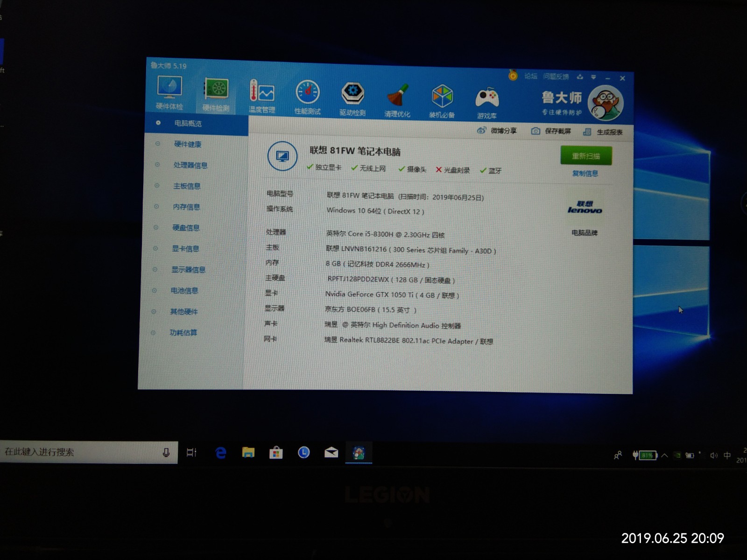Click the microphone icon in taskbar search
The image size is (747, 560).
coord(166,452)
